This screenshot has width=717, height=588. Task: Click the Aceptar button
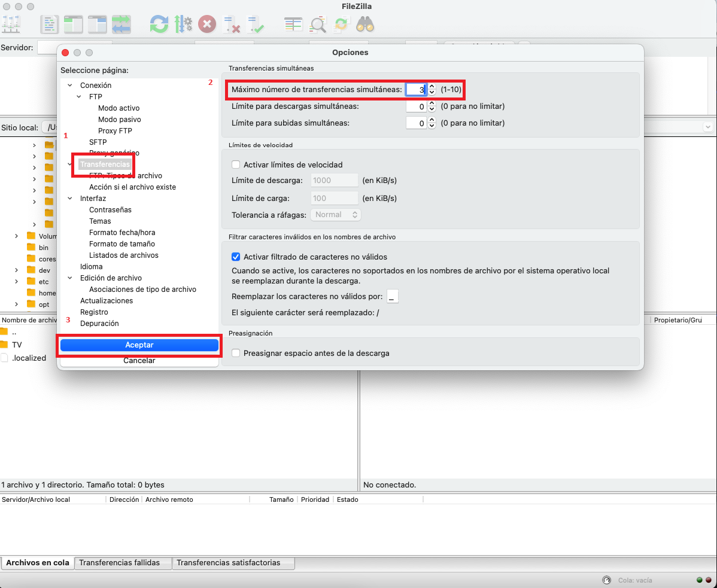pyautogui.click(x=139, y=345)
